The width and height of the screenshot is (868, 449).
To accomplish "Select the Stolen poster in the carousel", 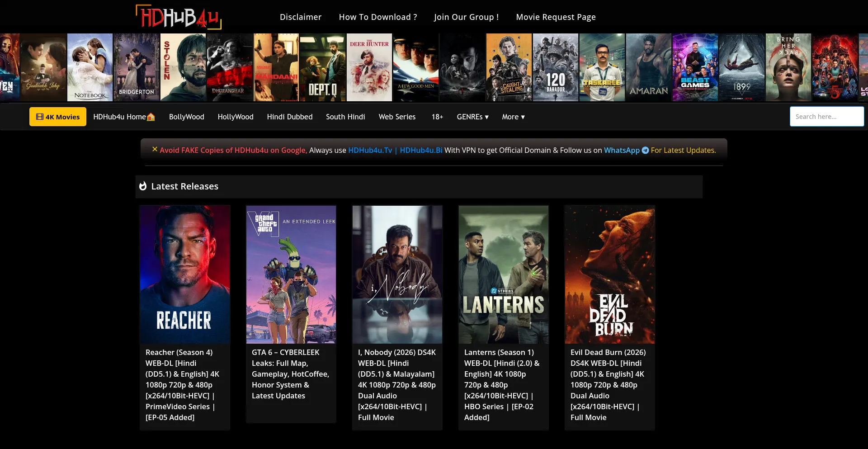I will pos(183,67).
